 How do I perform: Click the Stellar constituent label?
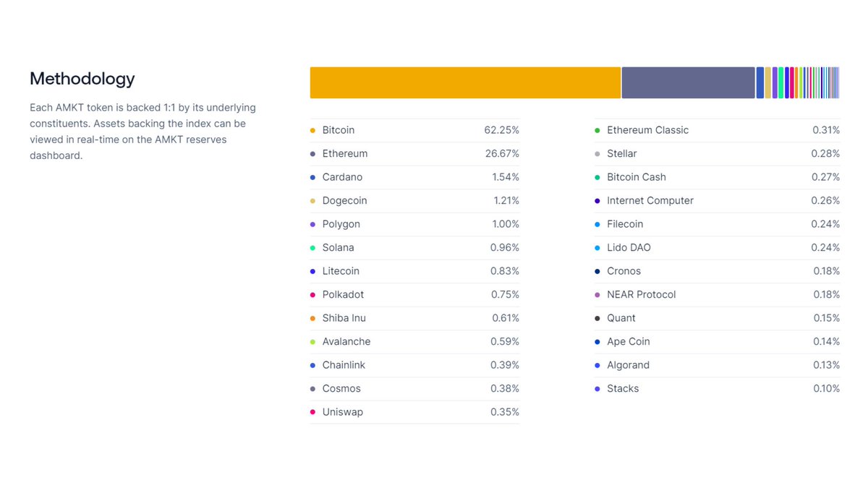(x=621, y=153)
